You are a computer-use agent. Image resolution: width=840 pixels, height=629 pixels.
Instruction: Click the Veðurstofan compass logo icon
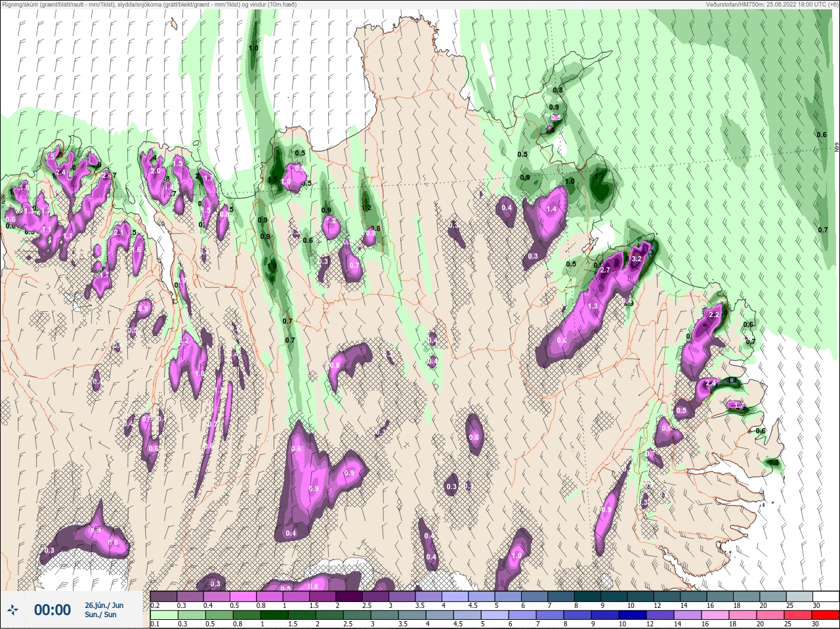(x=13, y=610)
